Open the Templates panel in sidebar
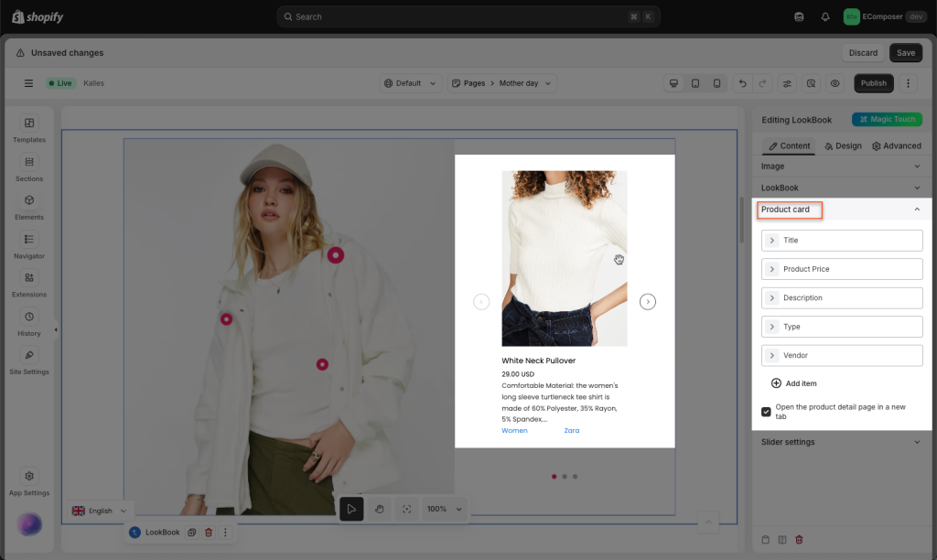 point(29,129)
